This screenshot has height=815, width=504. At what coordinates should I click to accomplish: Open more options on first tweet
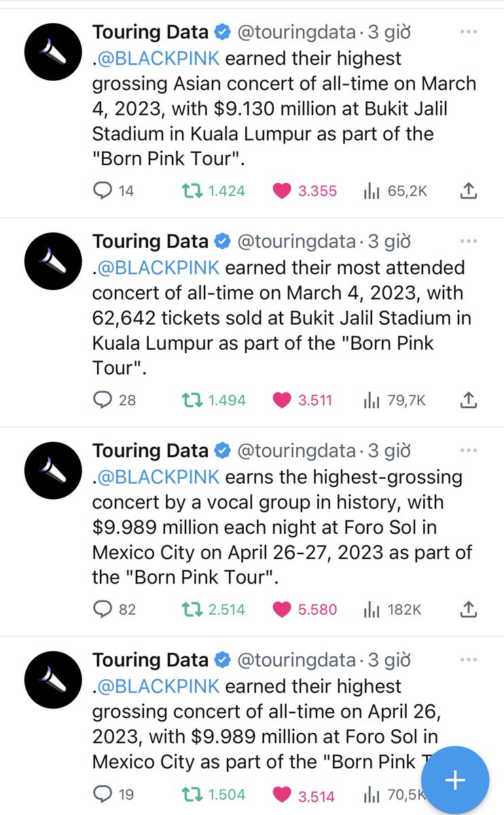click(x=469, y=32)
